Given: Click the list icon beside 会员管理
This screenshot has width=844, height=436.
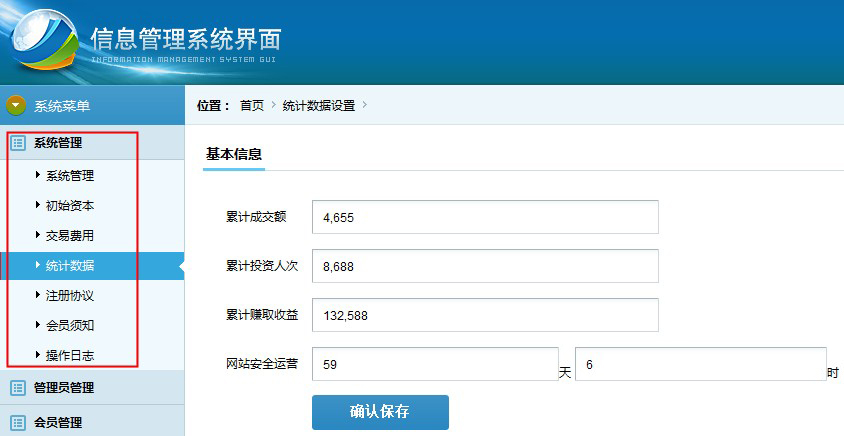Looking at the screenshot, I should click(x=17, y=422).
